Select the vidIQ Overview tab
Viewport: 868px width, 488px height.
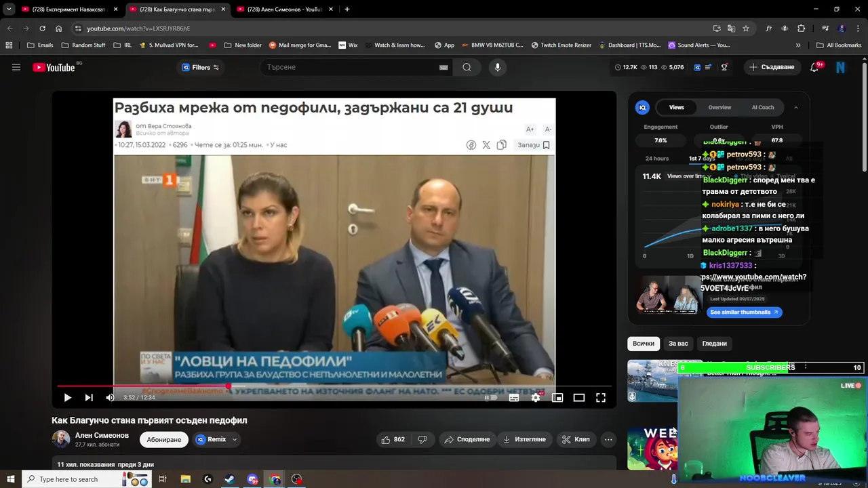pos(719,107)
